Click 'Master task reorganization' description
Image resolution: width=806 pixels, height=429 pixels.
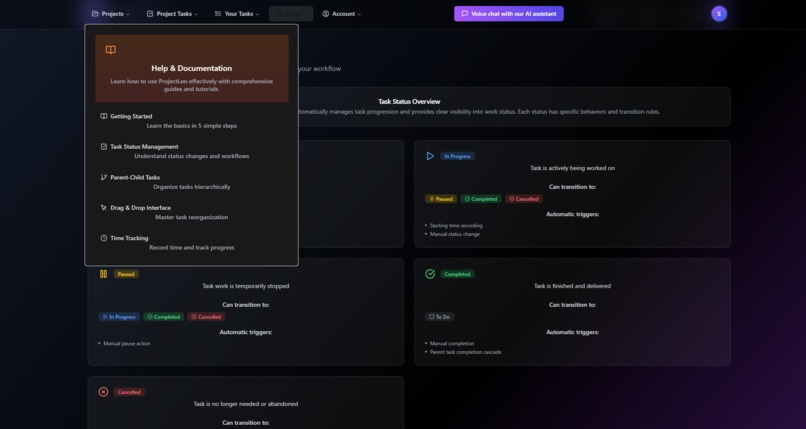pyautogui.click(x=192, y=217)
